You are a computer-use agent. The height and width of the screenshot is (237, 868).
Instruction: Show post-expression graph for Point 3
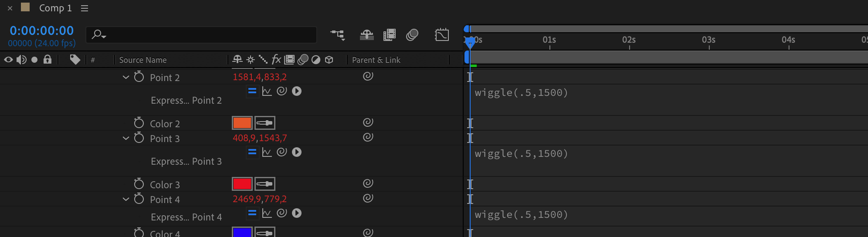pyautogui.click(x=267, y=152)
